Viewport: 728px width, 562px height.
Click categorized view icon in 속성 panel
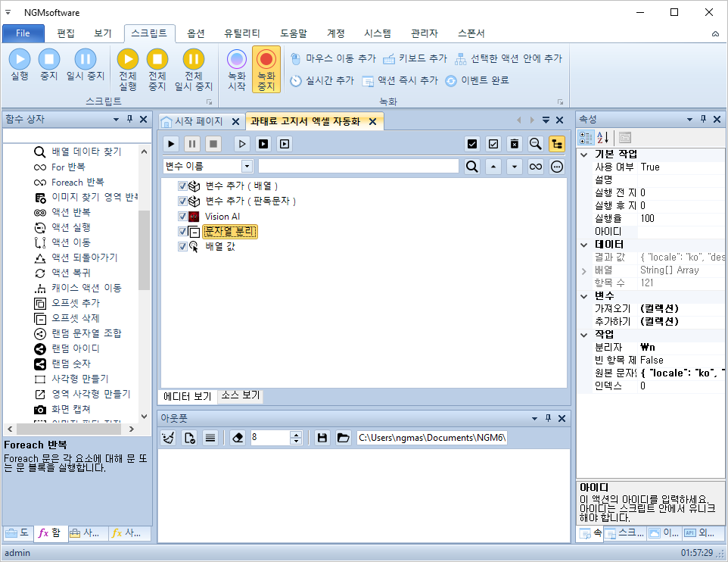coord(586,138)
